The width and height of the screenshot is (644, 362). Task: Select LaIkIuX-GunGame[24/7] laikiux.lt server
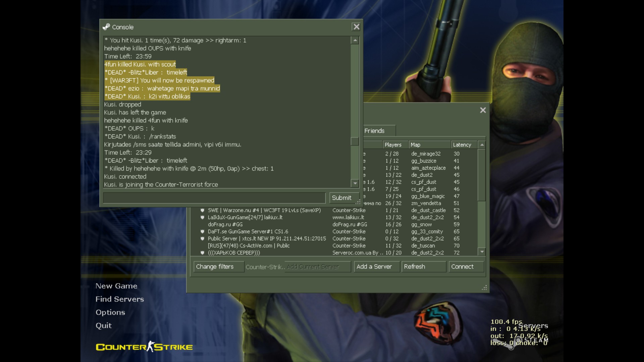click(333, 218)
